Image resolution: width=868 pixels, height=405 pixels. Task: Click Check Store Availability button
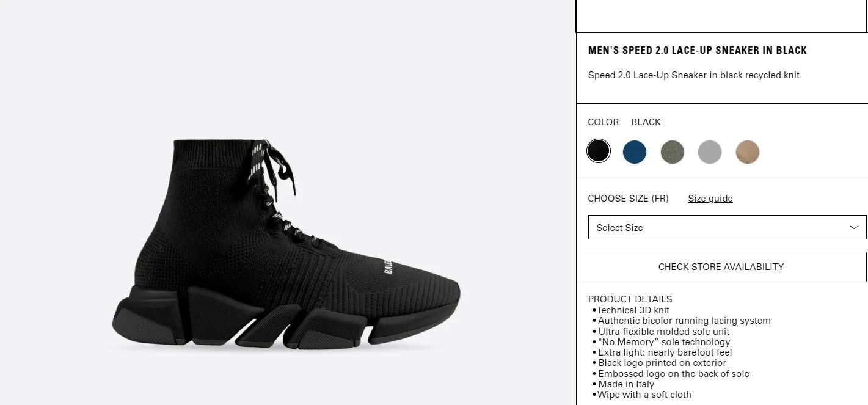[x=721, y=267]
